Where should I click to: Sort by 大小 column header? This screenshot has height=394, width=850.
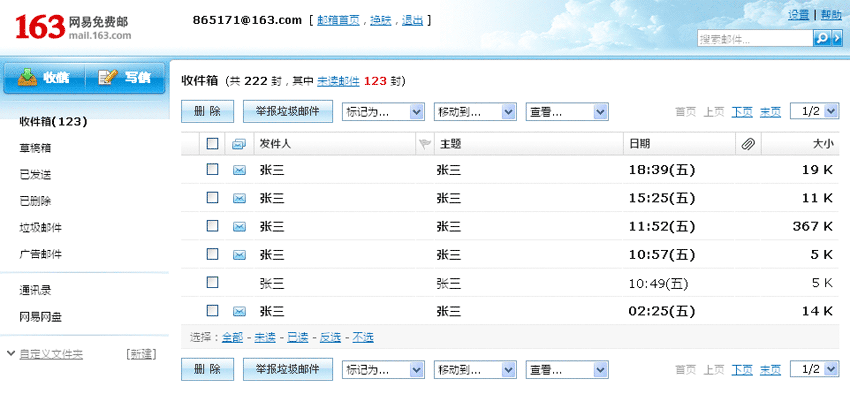click(x=823, y=144)
